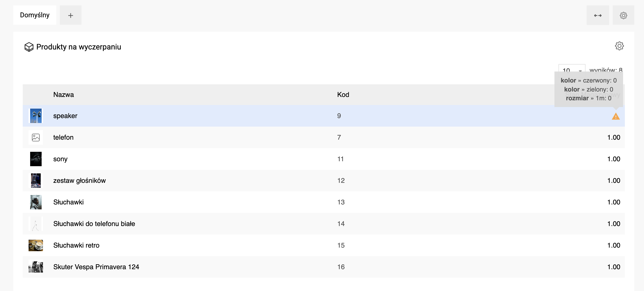Select the Słuchawki do telefonu białe entry

[94, 224]
